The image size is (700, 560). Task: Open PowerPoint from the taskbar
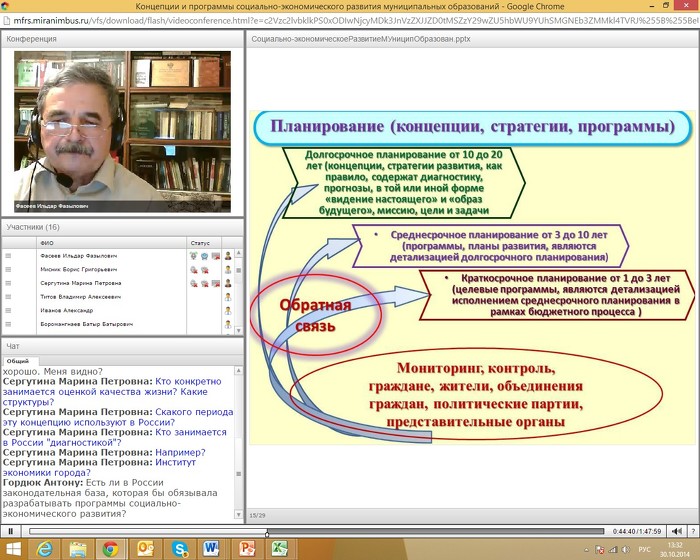pos(246,549)
